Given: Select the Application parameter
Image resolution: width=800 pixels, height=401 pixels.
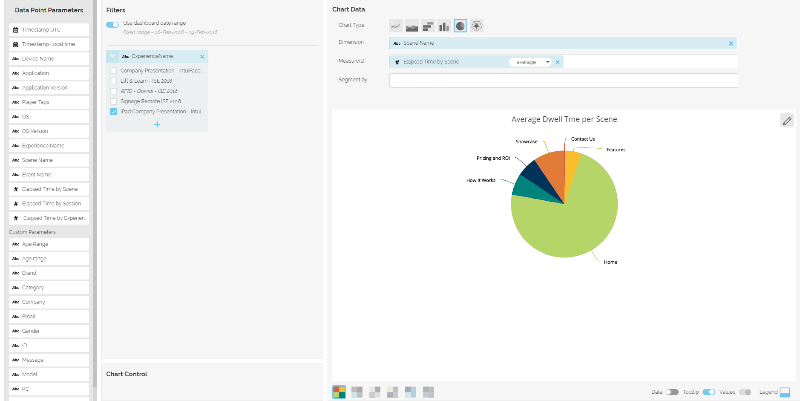Looking at the screenshot, I should [x=49, y=73].
